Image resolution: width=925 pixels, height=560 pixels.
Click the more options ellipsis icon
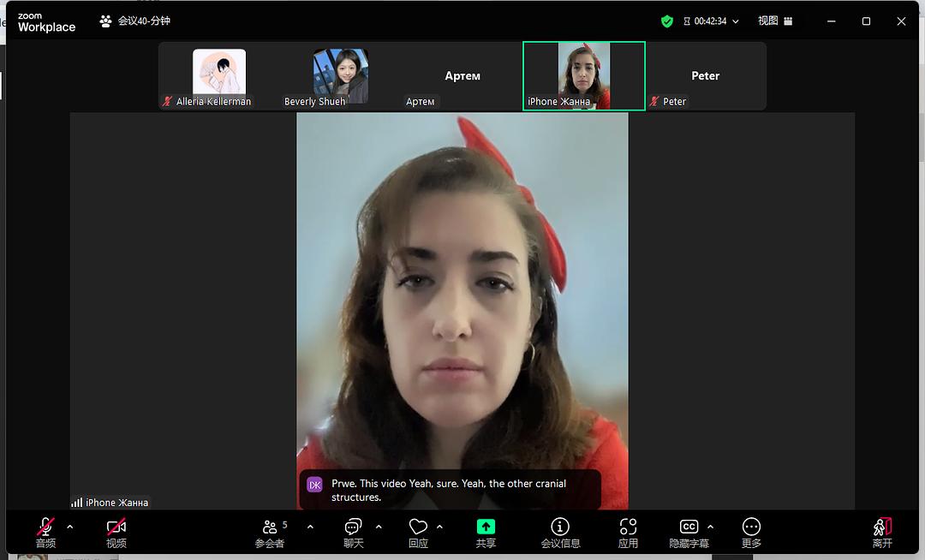(751, 527)
